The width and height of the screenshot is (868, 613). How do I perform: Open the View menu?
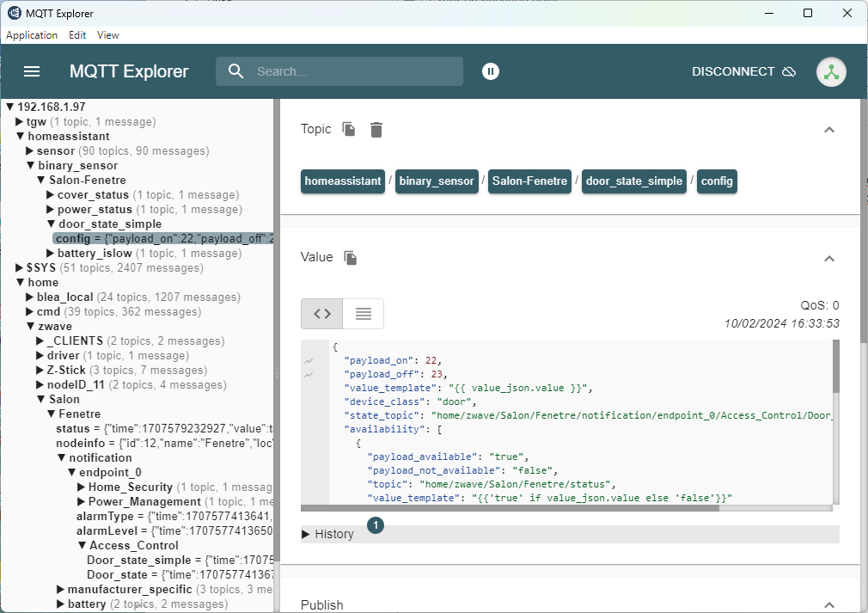[x=108, y=35]
